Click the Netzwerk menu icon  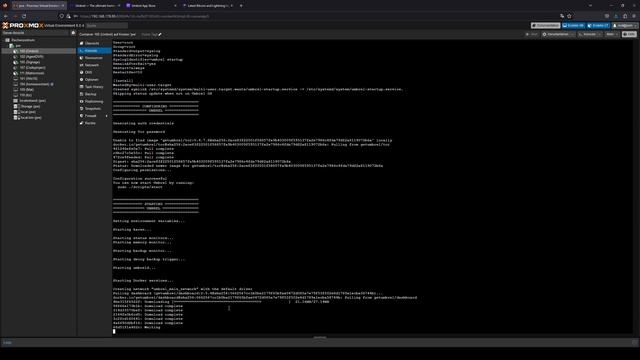(82, 65)
